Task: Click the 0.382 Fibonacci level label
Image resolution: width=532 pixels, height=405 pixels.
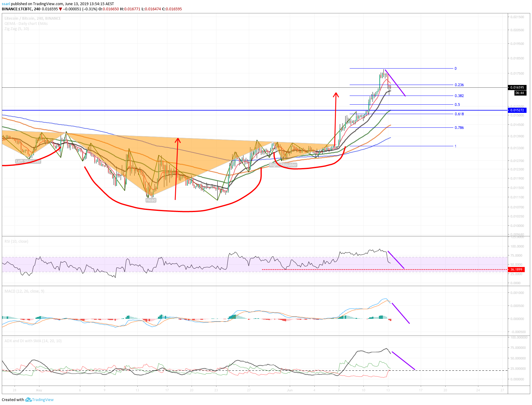Action: [x=459, y=96]
